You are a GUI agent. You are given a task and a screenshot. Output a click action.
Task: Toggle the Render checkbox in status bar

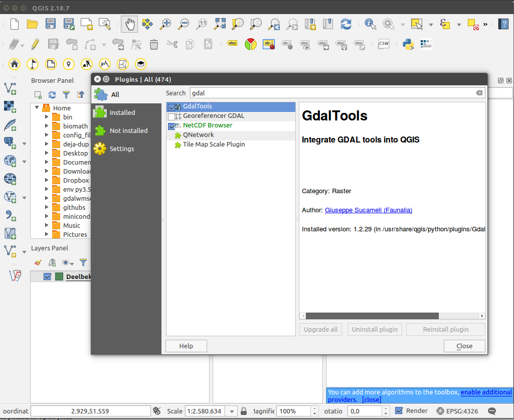click(x=399, y=410)
